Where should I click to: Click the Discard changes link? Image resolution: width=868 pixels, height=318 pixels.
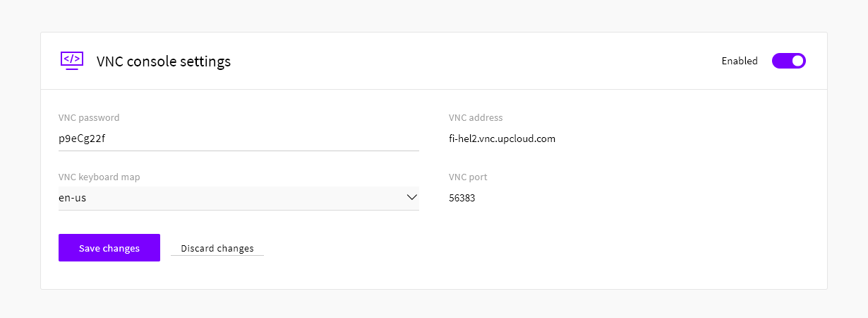(217, 249)
